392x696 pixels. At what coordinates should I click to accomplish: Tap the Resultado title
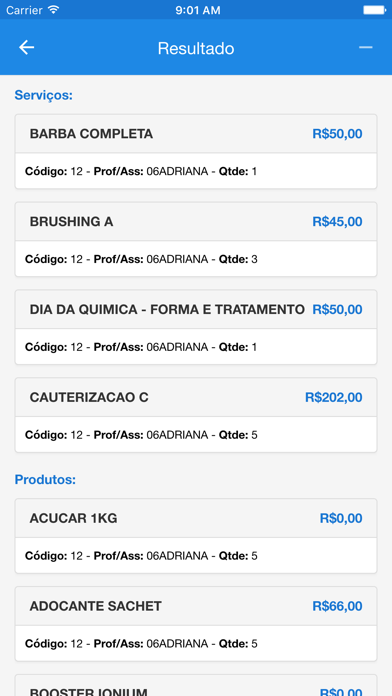coord(196,48)
